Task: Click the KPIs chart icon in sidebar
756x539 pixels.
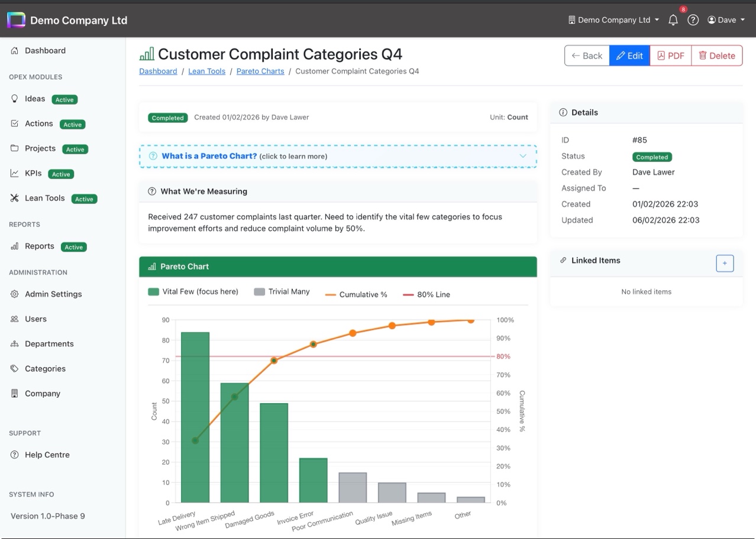Action: tap(15, 173)
